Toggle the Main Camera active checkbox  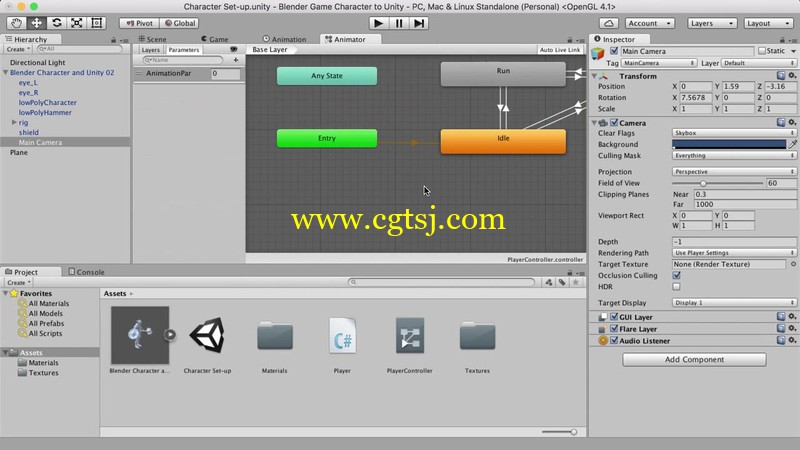(x=614, y=51)
